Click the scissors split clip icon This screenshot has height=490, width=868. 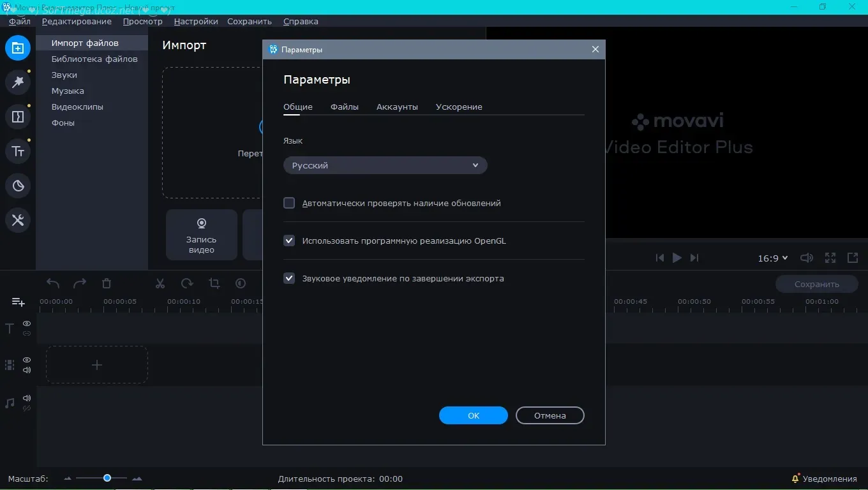click(160, 284)
